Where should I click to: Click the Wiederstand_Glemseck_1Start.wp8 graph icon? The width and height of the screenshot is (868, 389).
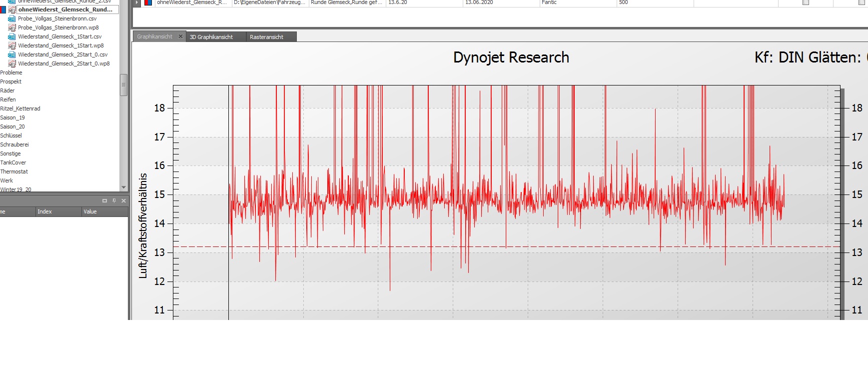click(12, 45)
